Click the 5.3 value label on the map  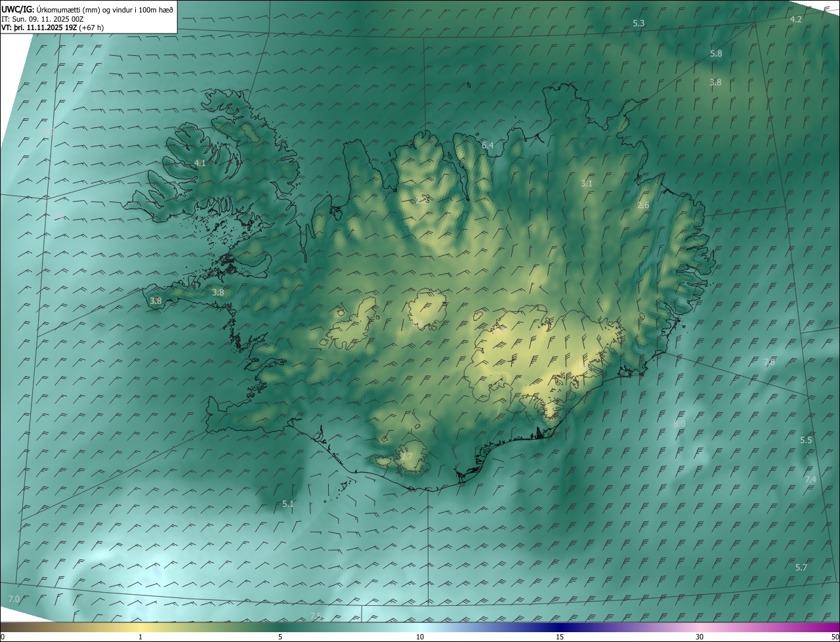[639, 24]
